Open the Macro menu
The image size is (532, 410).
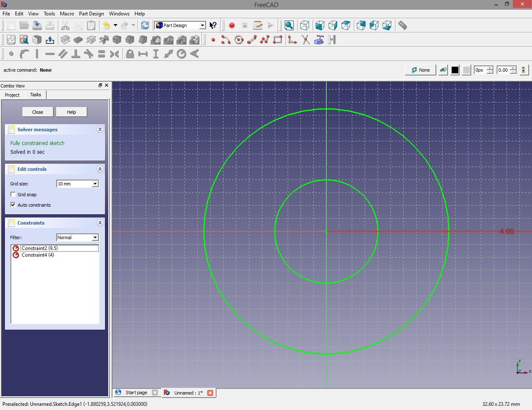click(67, 14)
